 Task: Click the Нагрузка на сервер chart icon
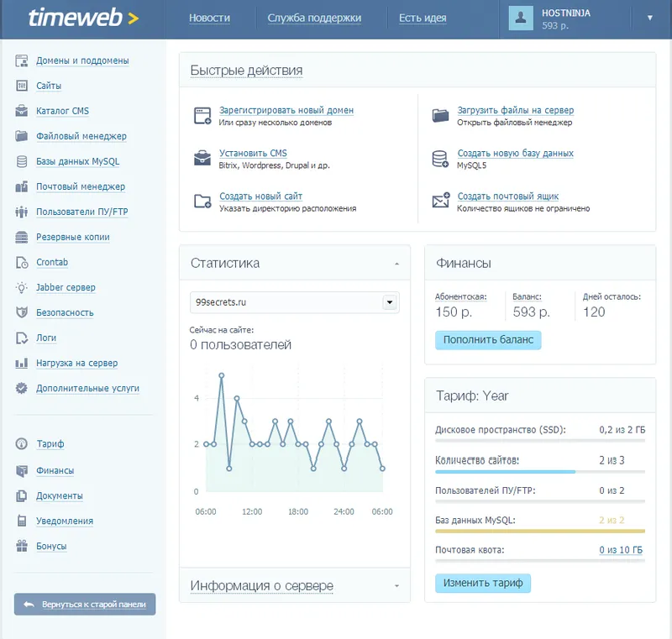22,364
